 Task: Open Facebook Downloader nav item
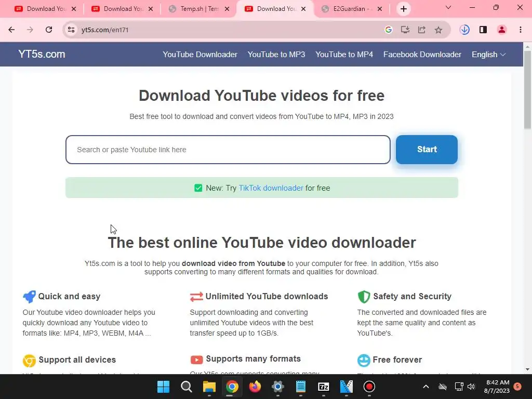422,55
